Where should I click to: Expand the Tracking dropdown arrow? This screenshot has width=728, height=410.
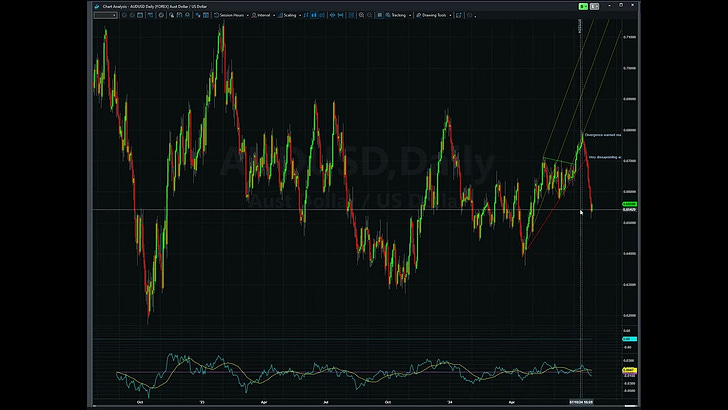click(x=410, y=15)
